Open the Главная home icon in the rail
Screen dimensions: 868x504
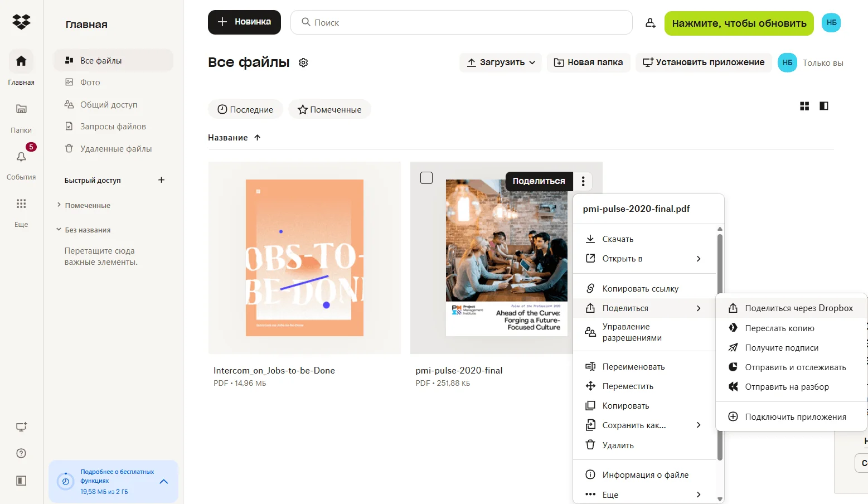click(21, 61)
